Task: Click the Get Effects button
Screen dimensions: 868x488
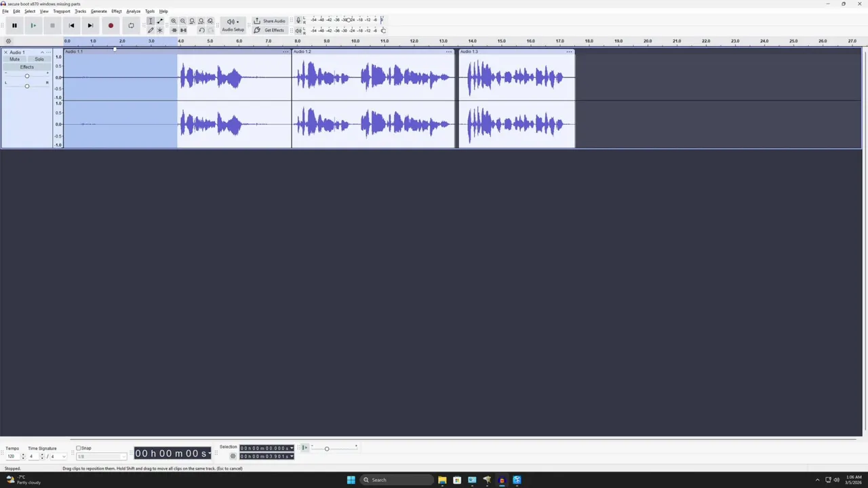Action: (269, 30)
